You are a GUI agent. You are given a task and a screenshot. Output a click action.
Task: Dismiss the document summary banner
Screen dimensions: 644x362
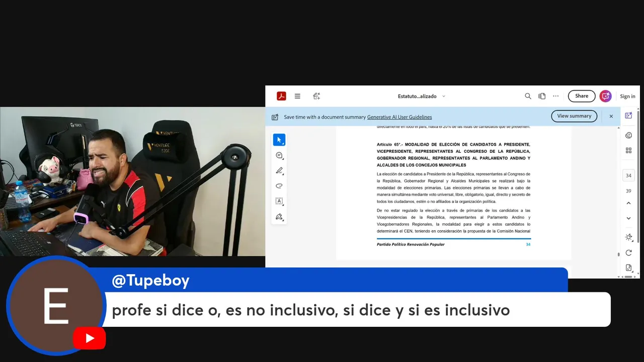(x=611, y=116)
